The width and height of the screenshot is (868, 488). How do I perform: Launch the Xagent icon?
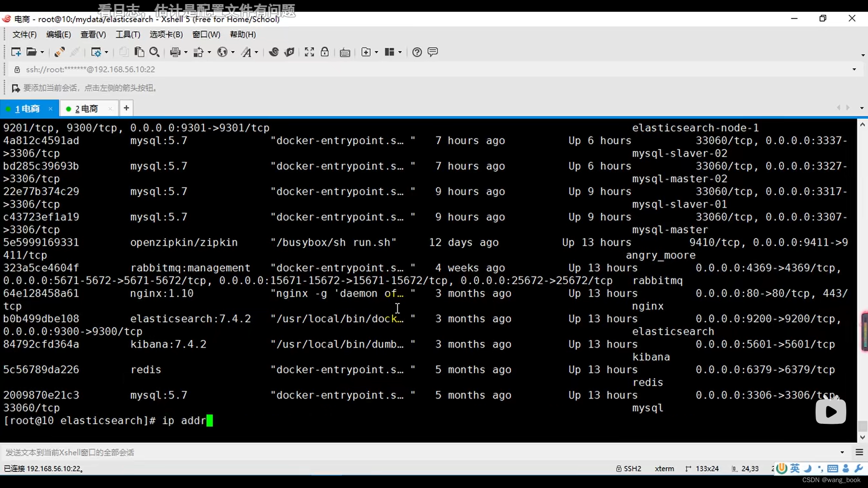coord(289,52)
